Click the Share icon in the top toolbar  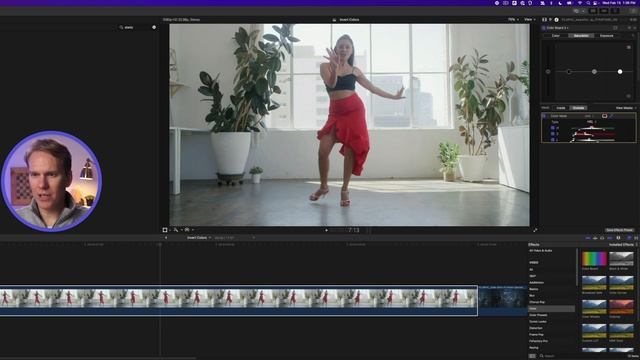(x=633, y=11)
